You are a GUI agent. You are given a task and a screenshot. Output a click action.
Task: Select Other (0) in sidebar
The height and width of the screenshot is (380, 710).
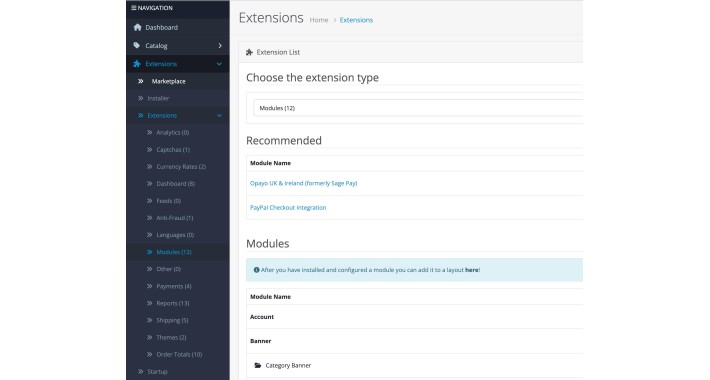[x=168, y=269]
